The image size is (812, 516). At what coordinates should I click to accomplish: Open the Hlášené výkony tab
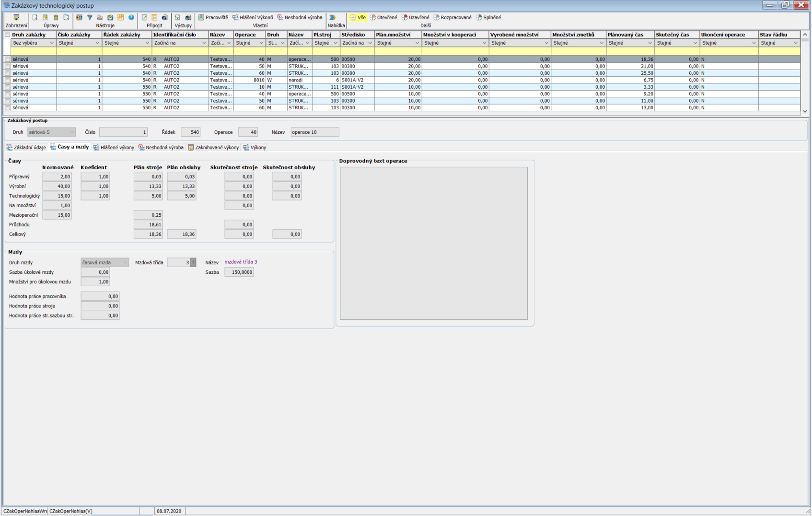pyautogui.click(x=114, y=148)
